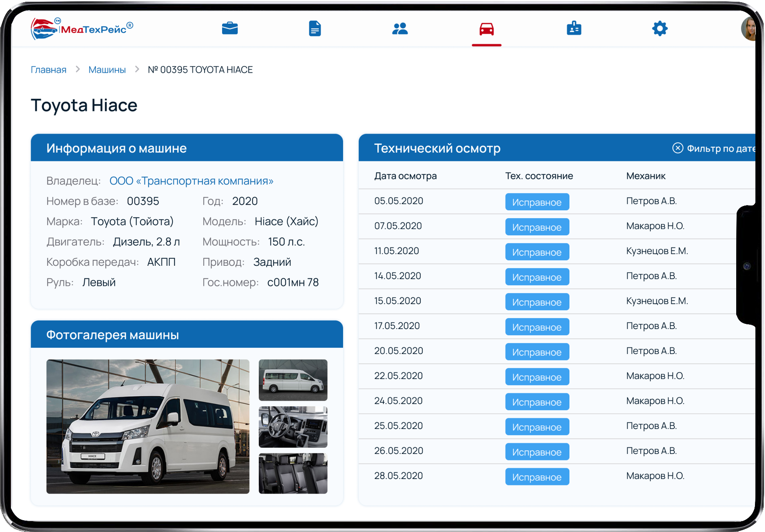The image size is (765, 532).
Task: View the side-view van thumbnail
Action: tap(292, 380)
